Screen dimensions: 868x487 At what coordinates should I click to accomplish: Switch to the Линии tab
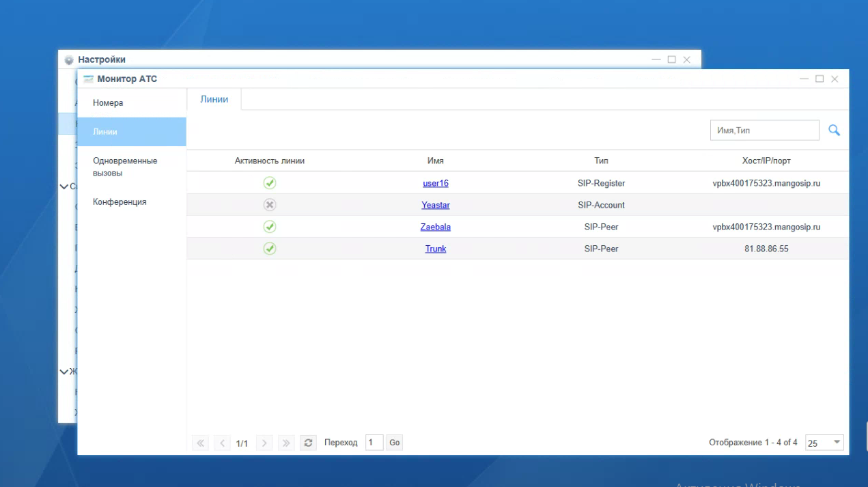tap(214, 100)
